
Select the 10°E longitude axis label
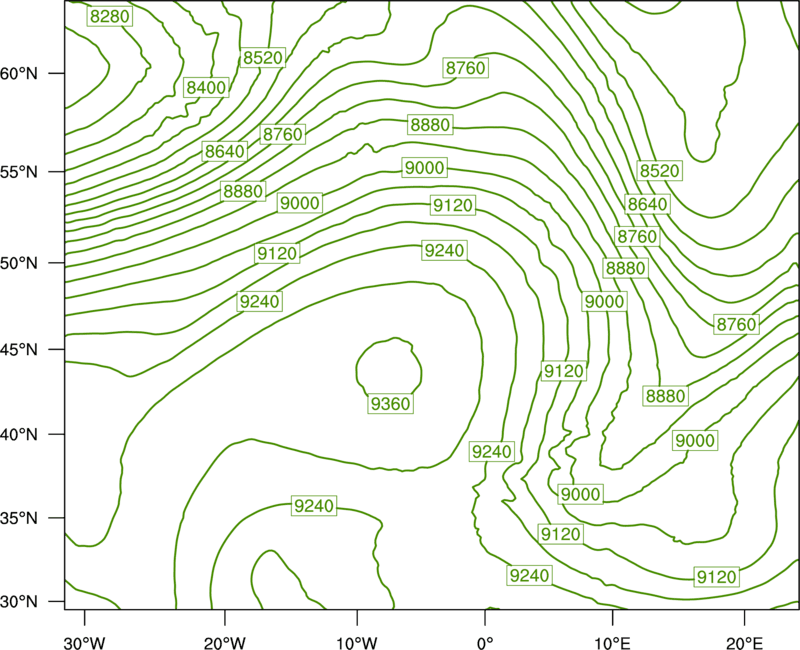pos(613,643)
